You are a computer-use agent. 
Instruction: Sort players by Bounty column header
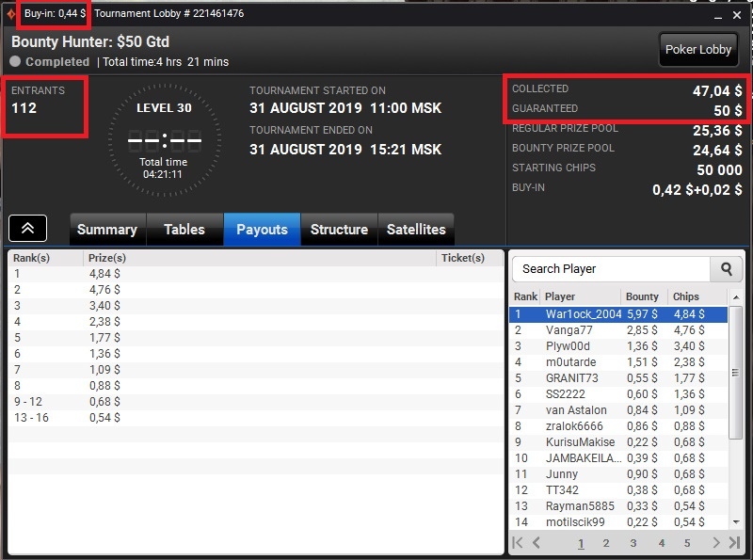(x=642, y=296)
